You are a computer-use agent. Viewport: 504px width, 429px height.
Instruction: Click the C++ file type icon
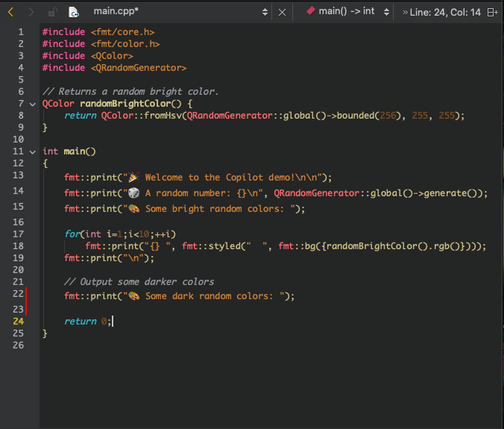coord(74,12)
